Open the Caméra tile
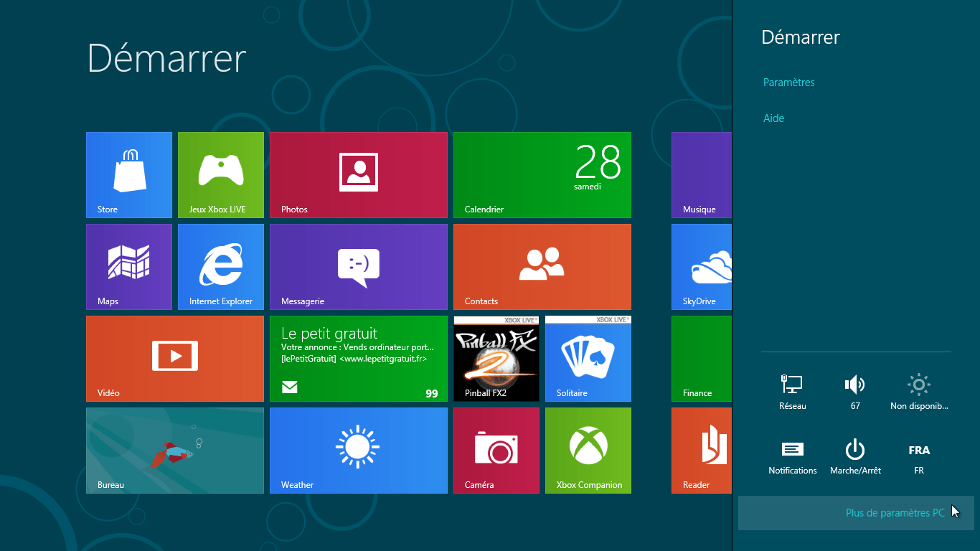 (496, 451)
